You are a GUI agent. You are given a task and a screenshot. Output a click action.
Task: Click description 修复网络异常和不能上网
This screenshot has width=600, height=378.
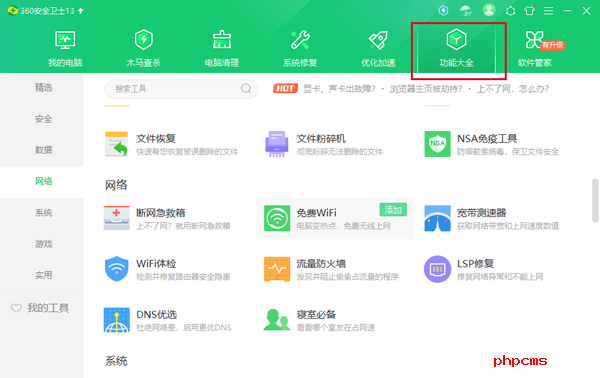500,277
